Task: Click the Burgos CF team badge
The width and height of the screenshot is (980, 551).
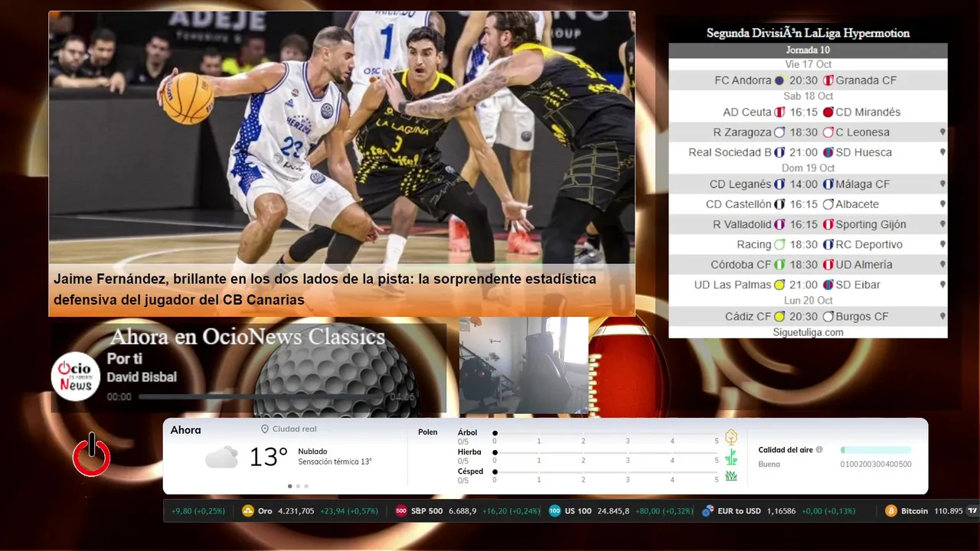Action: [x=828, y=317]
